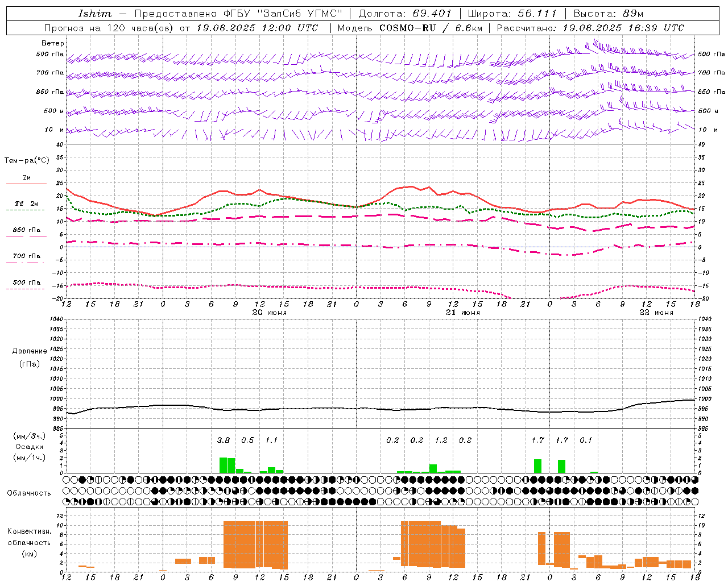The width and height of the screenshot is (728, 582).
Task: Click the station name "Ishim" in header
Action: click(x=94, y=14)
